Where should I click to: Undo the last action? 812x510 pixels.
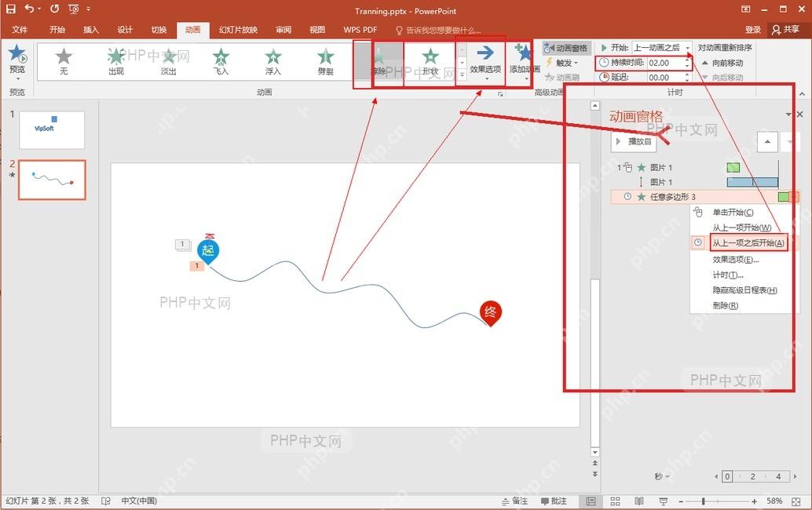(x=30, y=9)
